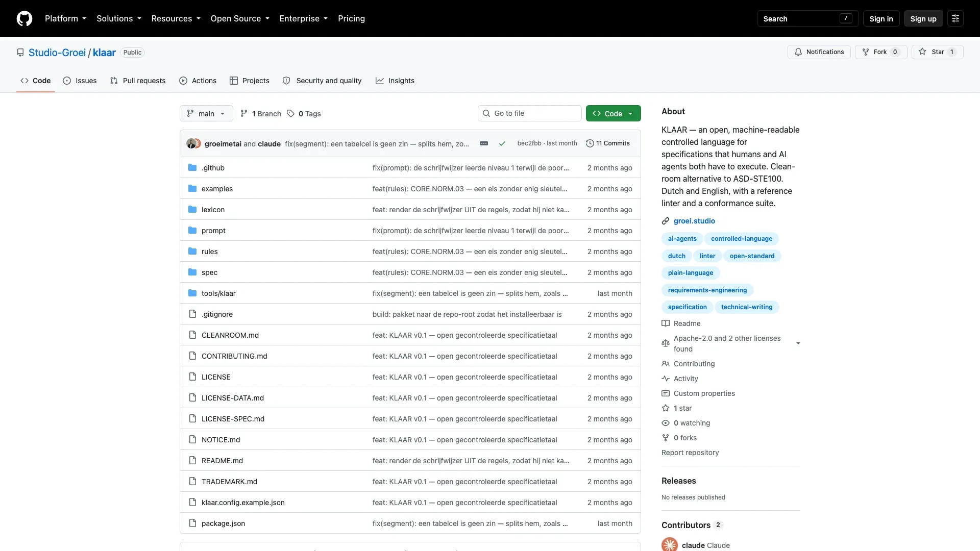This screenshot has width=980, height=551.
Task: Click the GitHub Octocat logo
Action: point(24,18)
